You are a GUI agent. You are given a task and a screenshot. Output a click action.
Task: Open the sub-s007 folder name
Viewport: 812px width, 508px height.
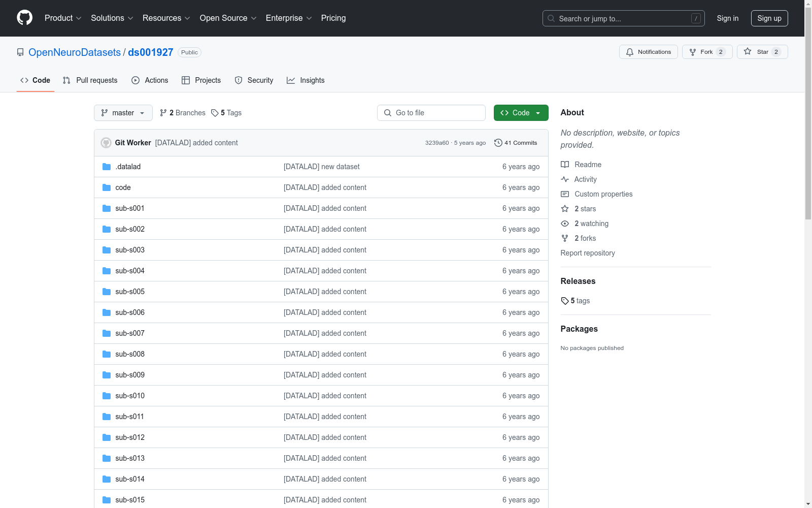coord(130,333)
